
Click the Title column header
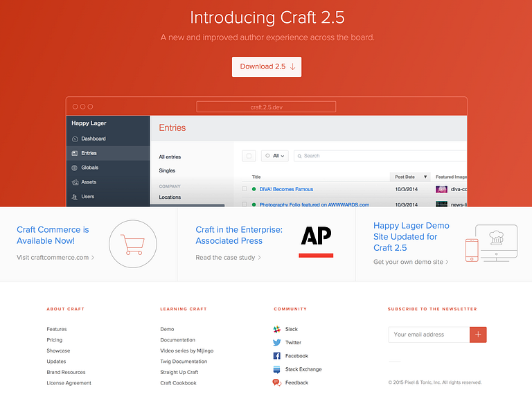pos(256,177)
